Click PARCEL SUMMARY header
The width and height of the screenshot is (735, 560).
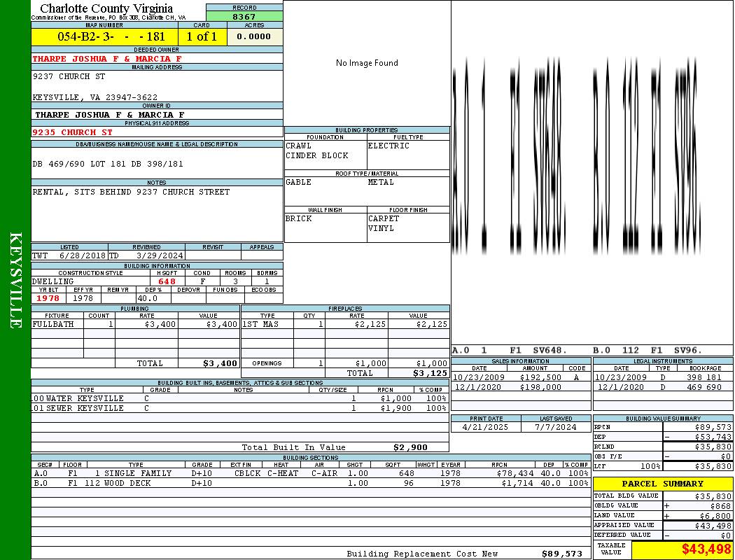662,484
